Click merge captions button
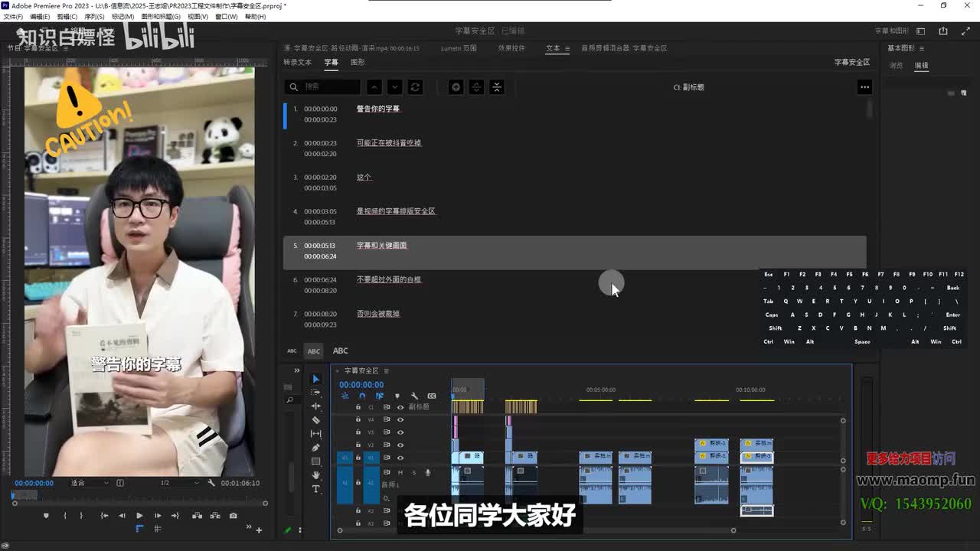 pos(497,87)
